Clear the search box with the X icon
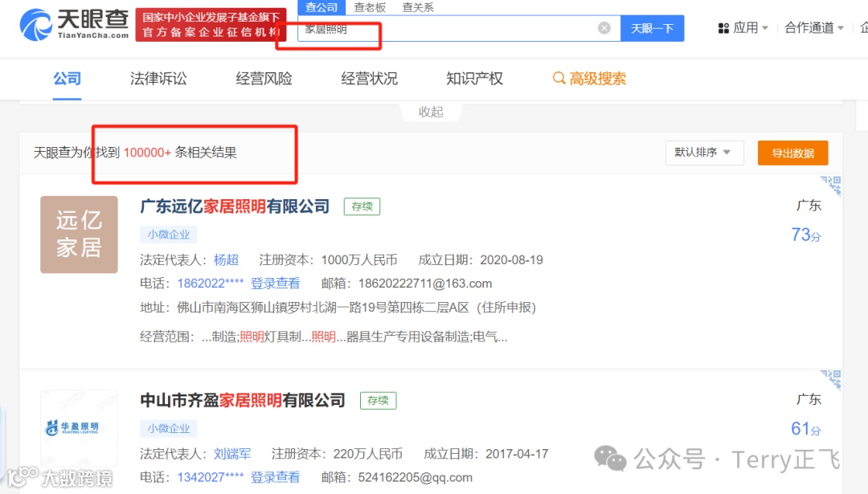This screenshot has width=868, height=494. 604,27
